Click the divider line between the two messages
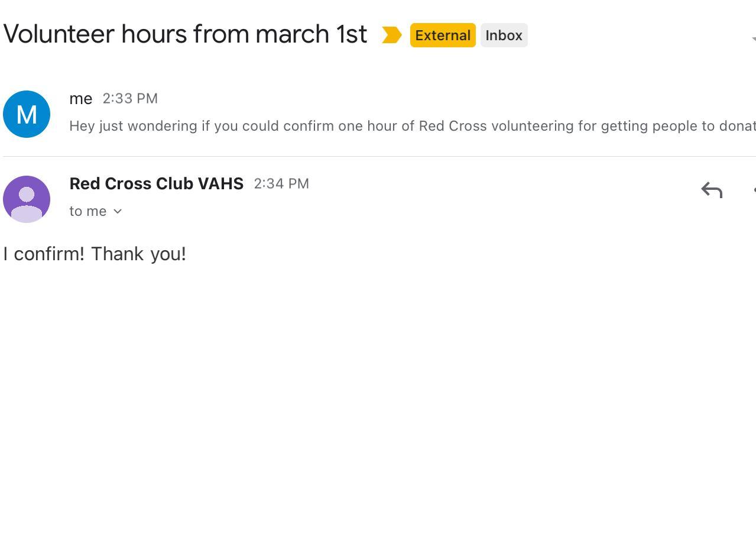Viewport: 756px width, 540px height. coord(378,156)
